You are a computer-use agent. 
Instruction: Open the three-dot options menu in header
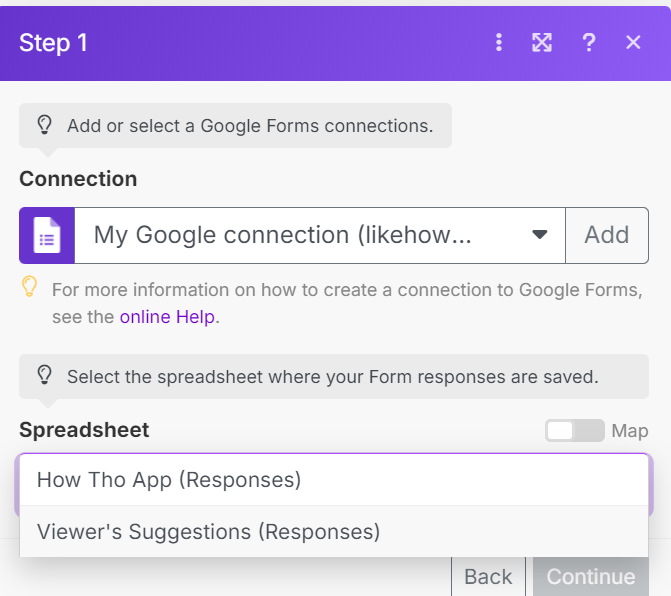[499, 42]
